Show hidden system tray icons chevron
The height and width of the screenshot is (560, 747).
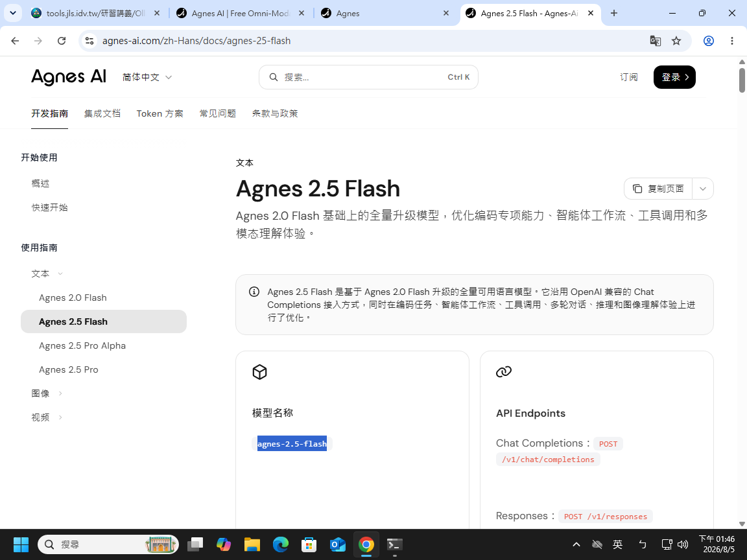coord(576,544)
